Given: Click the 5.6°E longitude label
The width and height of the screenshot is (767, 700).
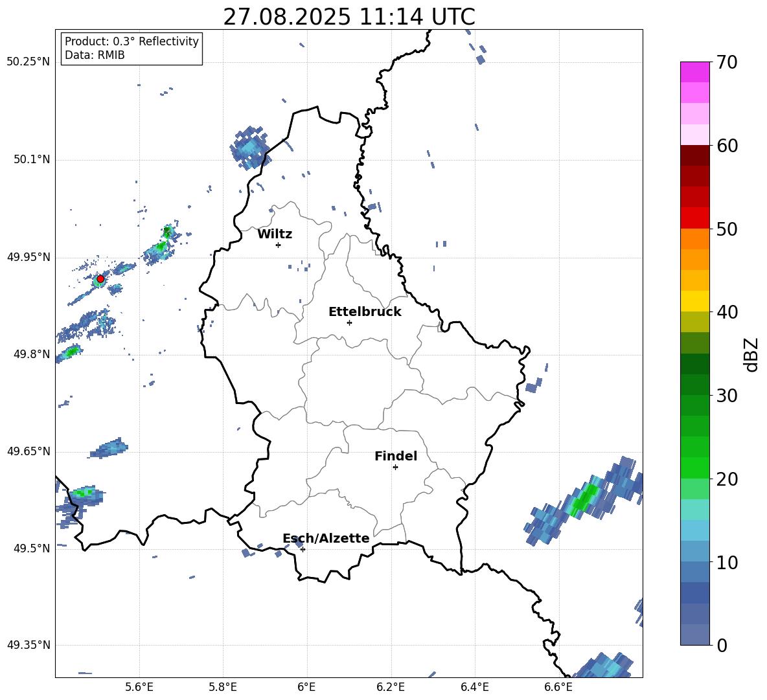Looking at the screenshot, I should pos(139,687).
